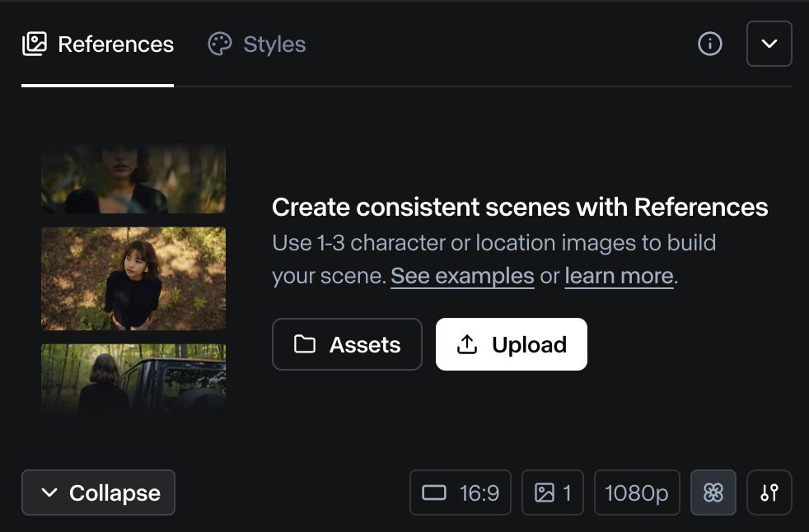Open the settings sliders icon
809x532 pixels.
pyautogui.click(x=769, y=492)
